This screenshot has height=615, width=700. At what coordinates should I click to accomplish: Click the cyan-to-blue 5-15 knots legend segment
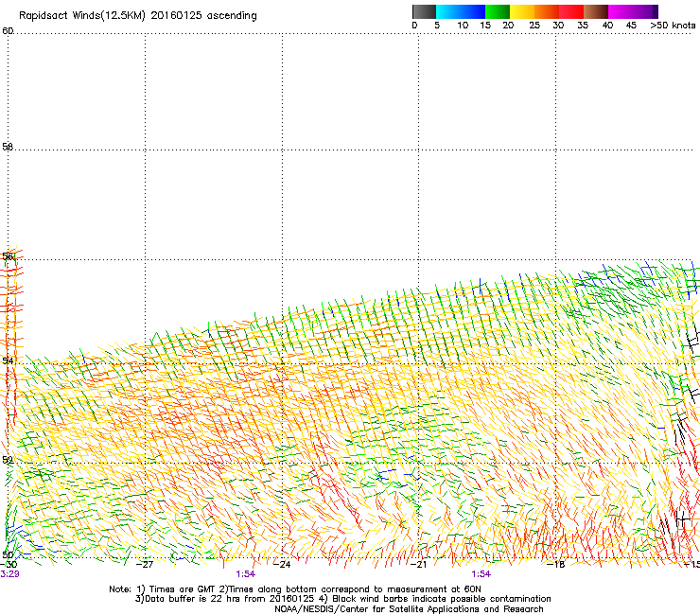[461, 11]
